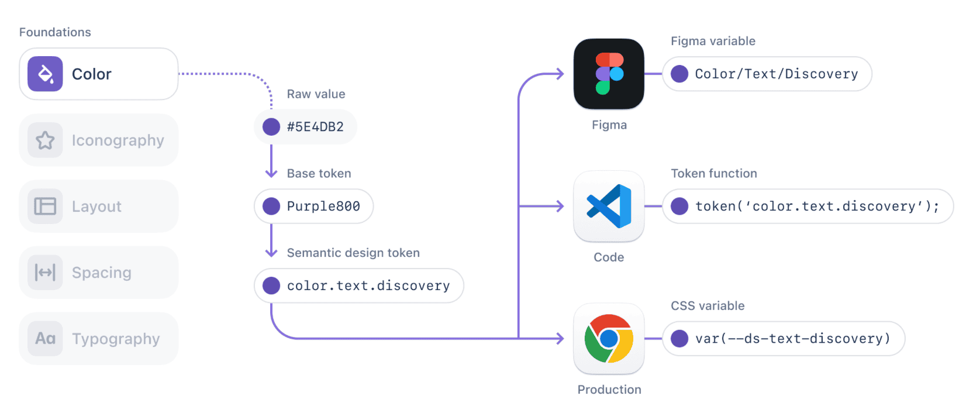
Task: Click swatch beside token('color.text.discovery');
Action: (x=679, y=206)
